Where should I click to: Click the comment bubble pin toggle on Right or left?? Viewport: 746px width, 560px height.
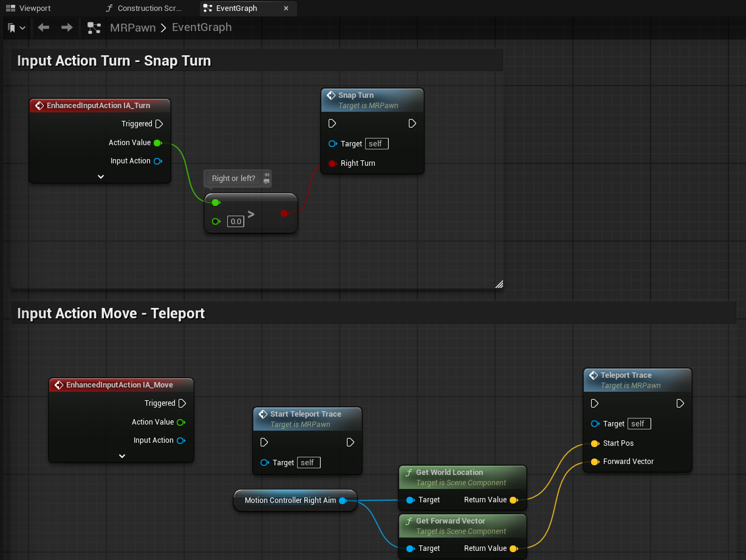266,175
